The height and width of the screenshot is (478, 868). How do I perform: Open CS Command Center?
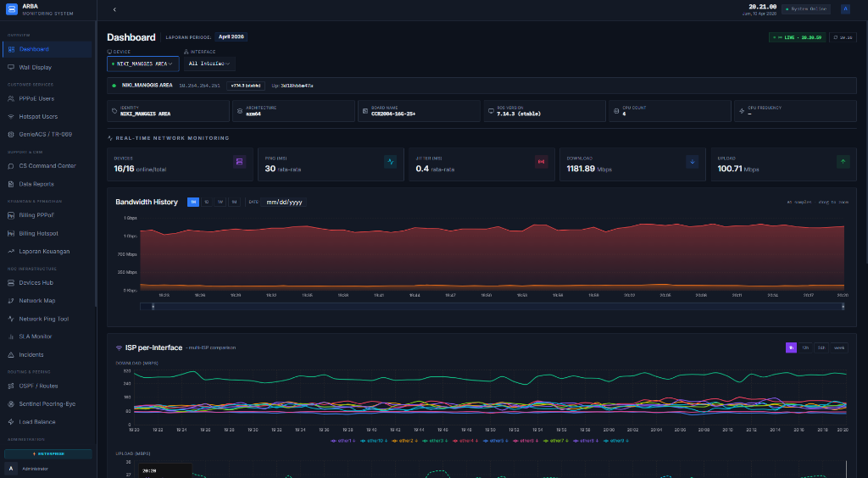click(47, 166)
